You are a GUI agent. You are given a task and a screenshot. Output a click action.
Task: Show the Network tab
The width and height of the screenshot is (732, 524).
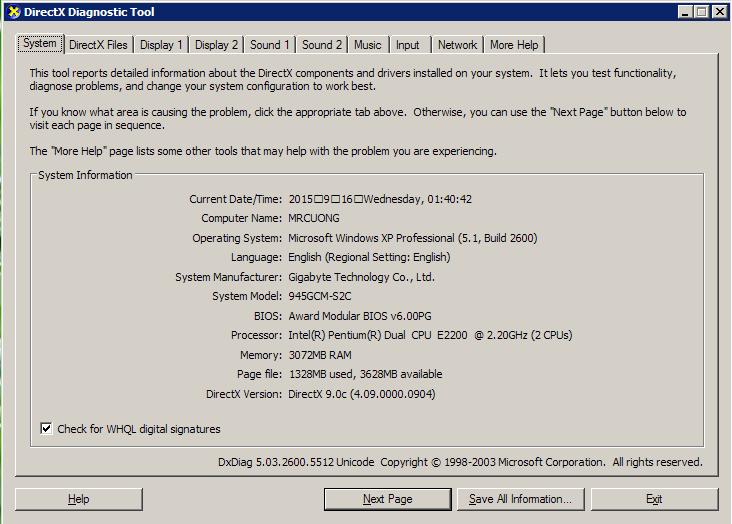click(457, 45)
